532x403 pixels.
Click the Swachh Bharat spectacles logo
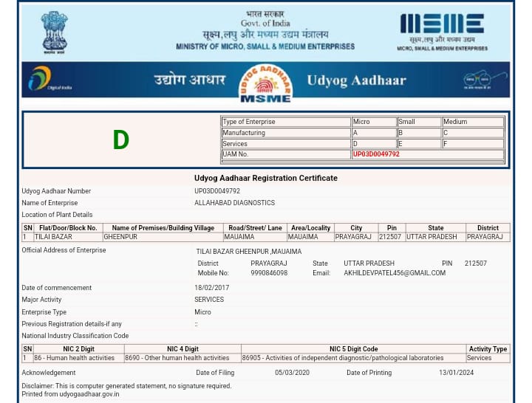tap(485, 80)
